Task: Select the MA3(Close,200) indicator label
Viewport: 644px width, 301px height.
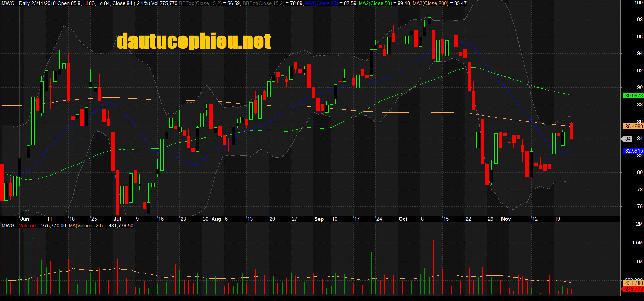Action: coord(430,3)
